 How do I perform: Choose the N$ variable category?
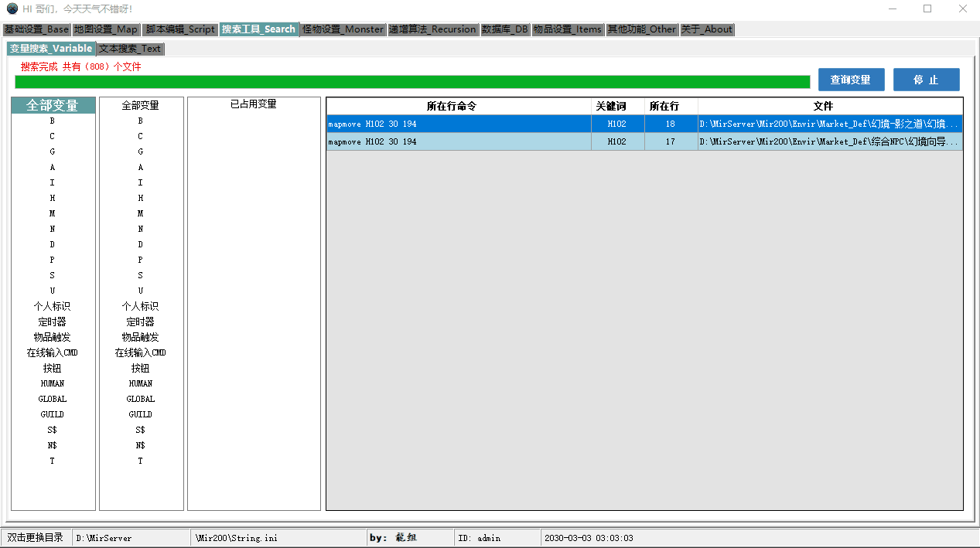[x=52, y=445]
